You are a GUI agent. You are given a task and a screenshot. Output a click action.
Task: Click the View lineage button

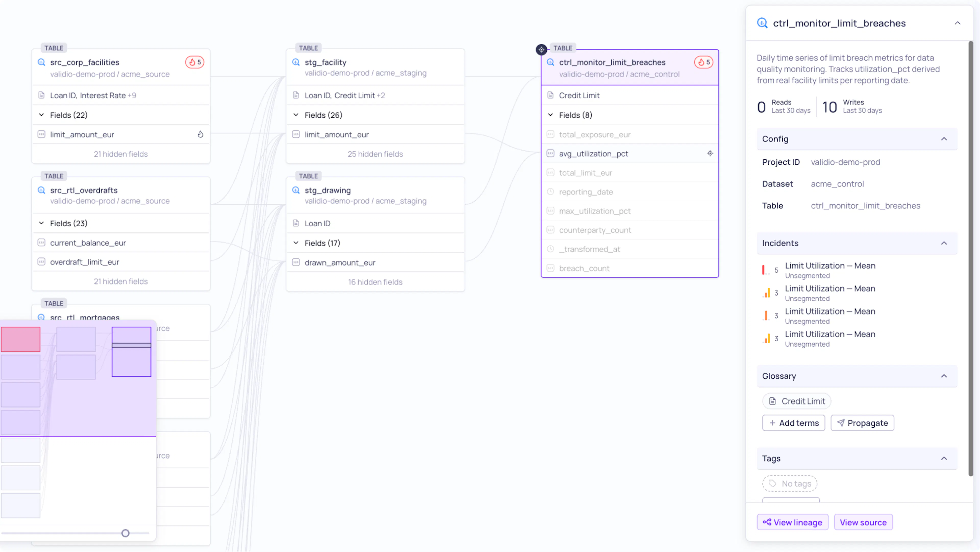[x=792, y=522]
